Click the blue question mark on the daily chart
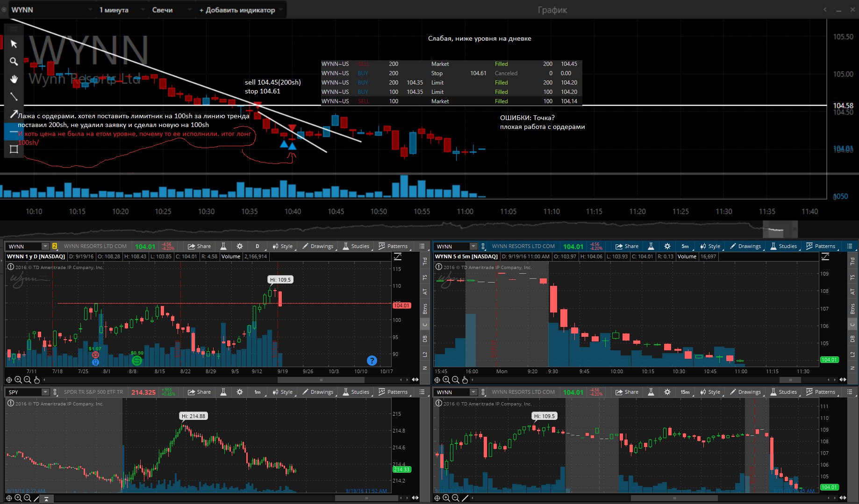This screenshot has width=859, height=504. point(372,360)
